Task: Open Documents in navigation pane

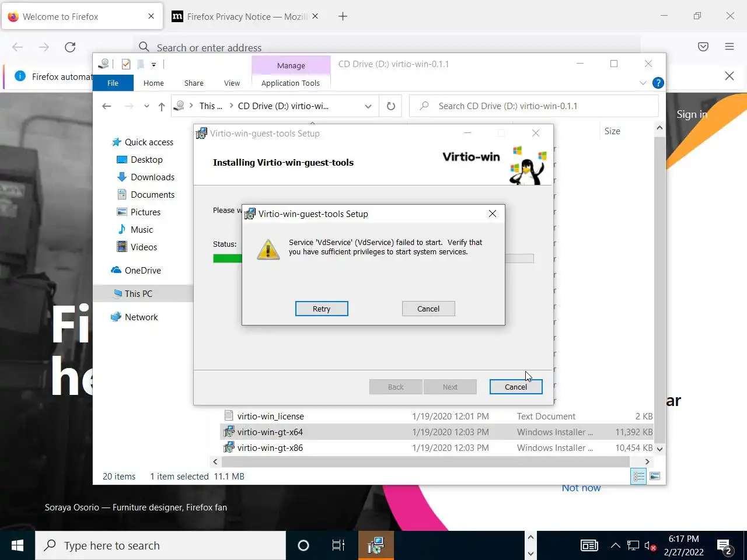Action: point(152,195)
